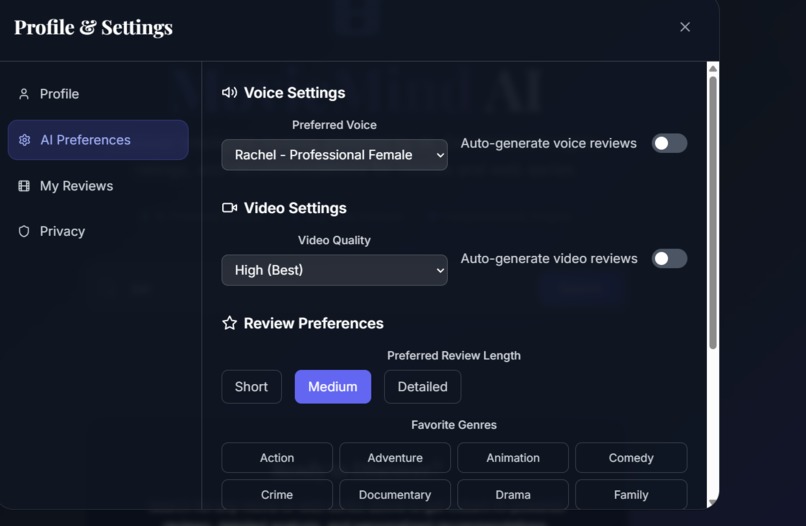
Task: Click the Voice Settings heading
Action: pyautogui.click(x=295, y=93)
